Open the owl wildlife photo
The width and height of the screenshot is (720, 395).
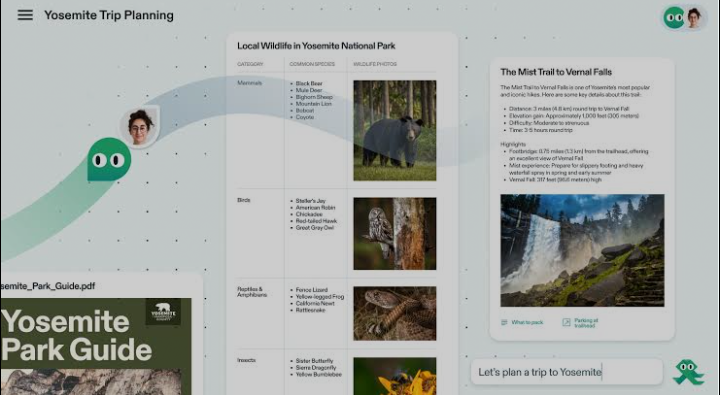point(394,233)
